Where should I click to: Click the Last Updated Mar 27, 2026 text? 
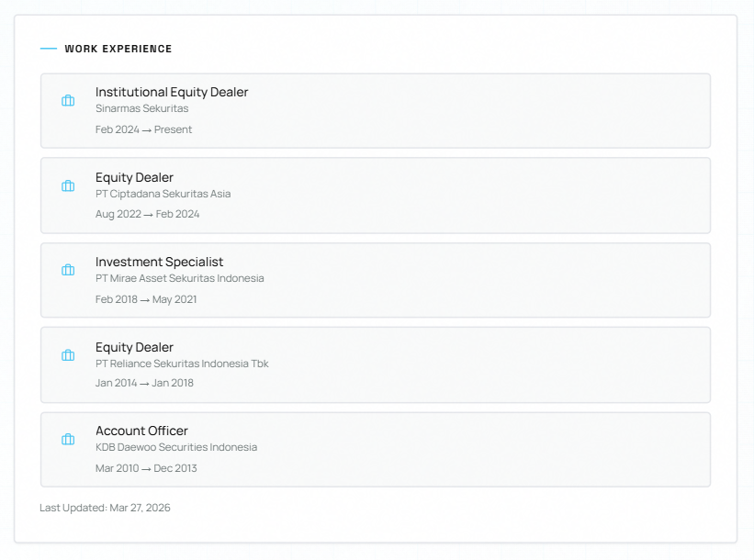click(x=105, y=508)
